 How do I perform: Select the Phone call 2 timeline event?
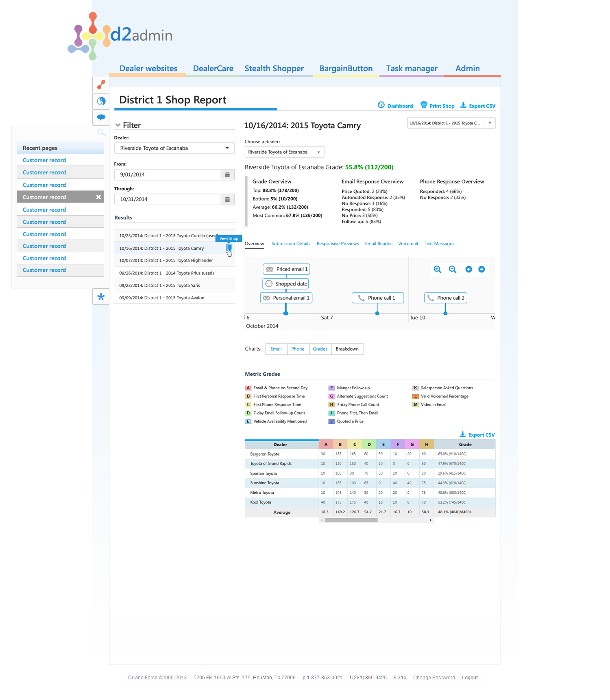[x=446, y=298]
